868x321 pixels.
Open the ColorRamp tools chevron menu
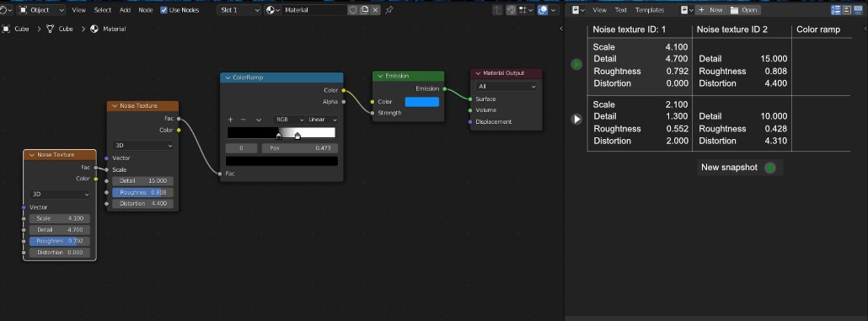click(258, 120)
